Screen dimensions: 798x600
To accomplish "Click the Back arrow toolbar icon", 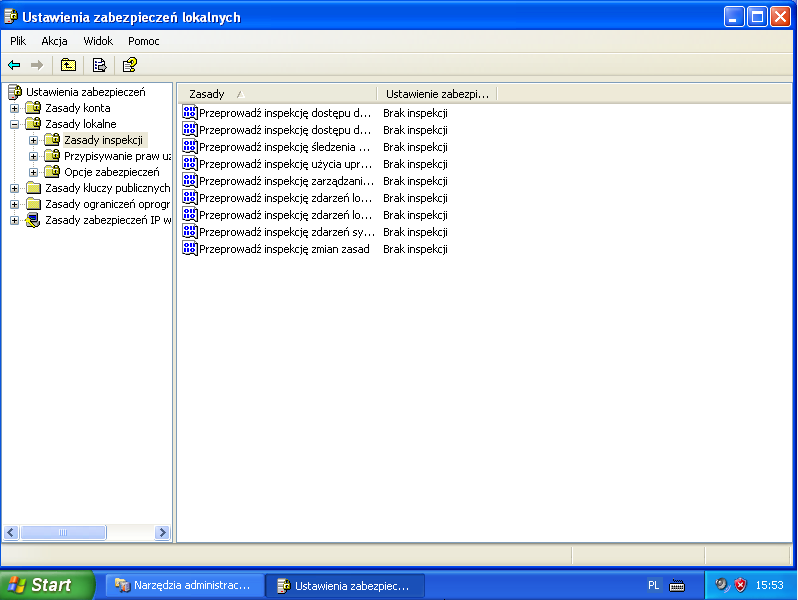I will (x=14, y=65).
